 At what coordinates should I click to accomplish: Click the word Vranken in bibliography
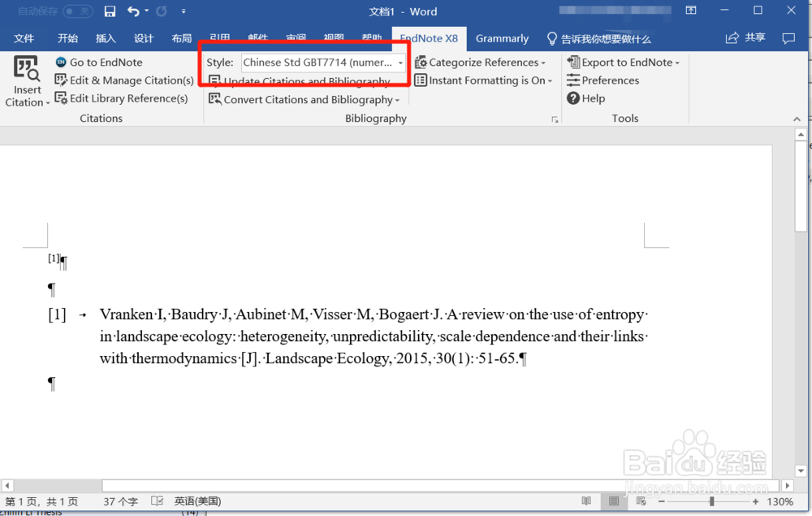pyautogui.click(x=127, y=314)
